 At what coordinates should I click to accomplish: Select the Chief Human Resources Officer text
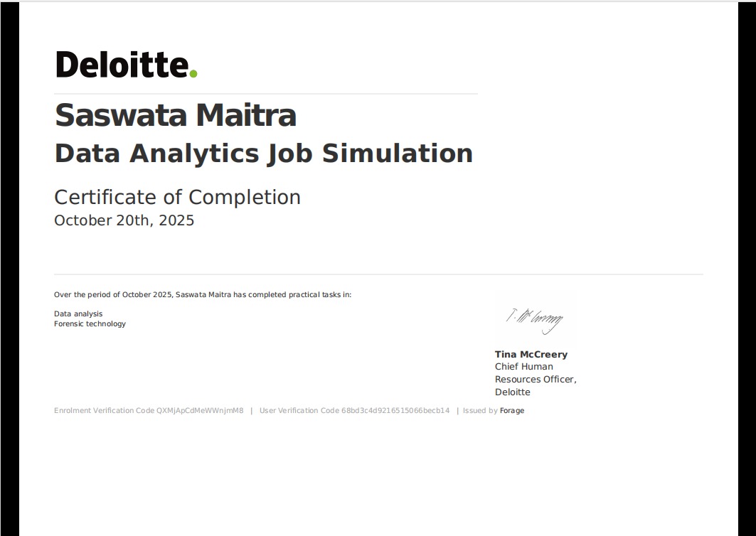pyautogui.click(x=536, y=372)
